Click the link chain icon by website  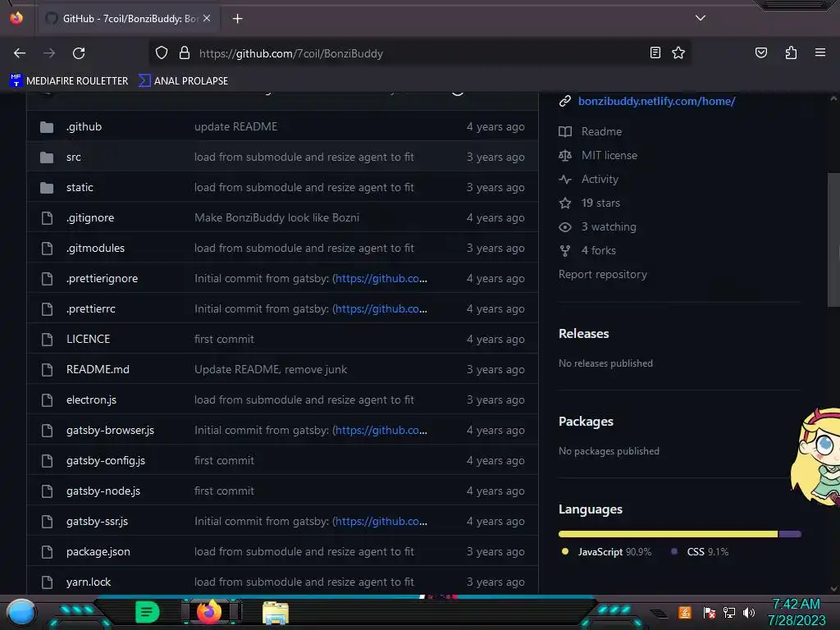564,101
